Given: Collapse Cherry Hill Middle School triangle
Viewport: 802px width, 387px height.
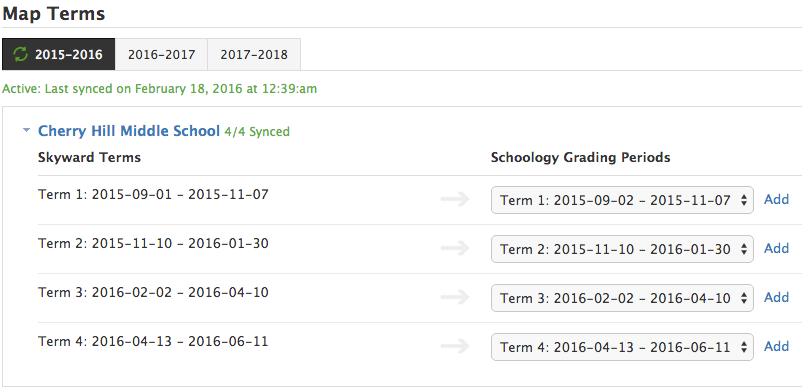Looking at the screenshot, I should point(27,131).
